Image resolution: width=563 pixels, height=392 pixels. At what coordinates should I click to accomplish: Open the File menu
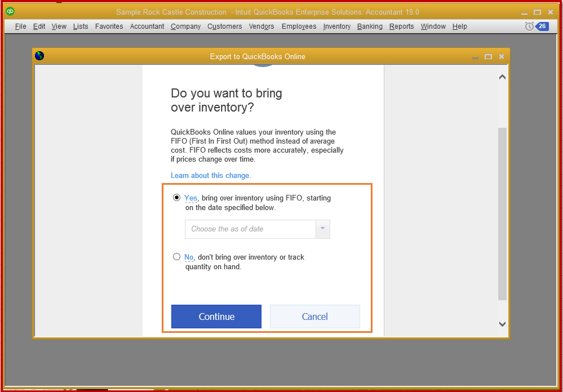click(20, 26)
